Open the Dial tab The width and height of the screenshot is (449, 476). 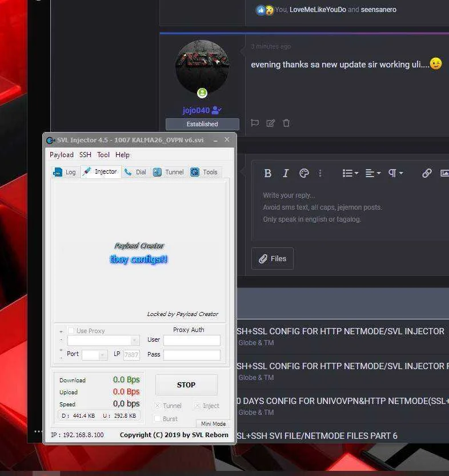(x=135, y=172)
